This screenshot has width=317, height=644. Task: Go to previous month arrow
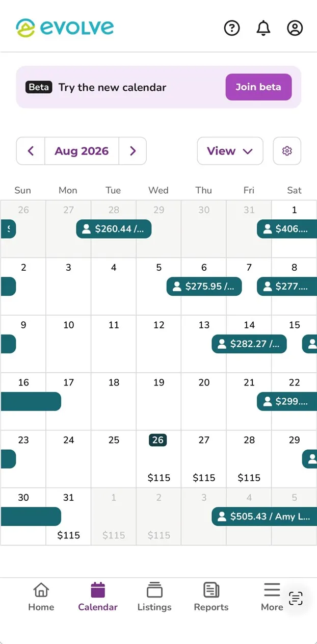point(31,151)
